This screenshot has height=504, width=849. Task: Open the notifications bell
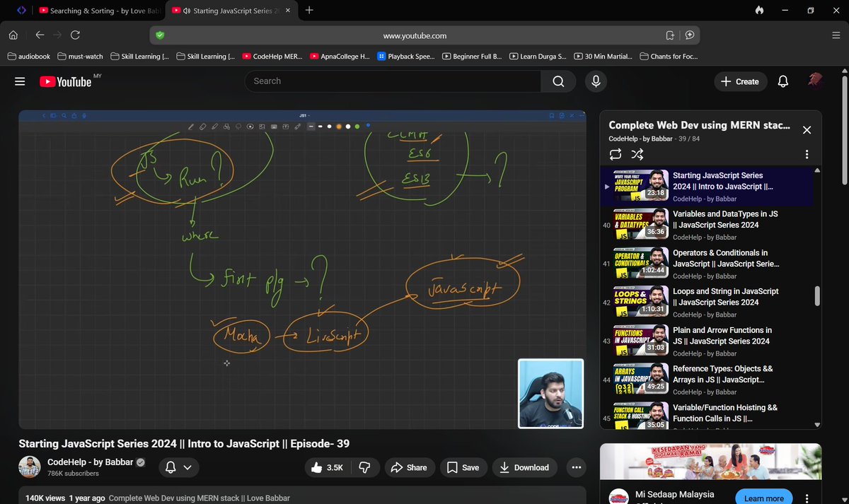tap(782, 81)
